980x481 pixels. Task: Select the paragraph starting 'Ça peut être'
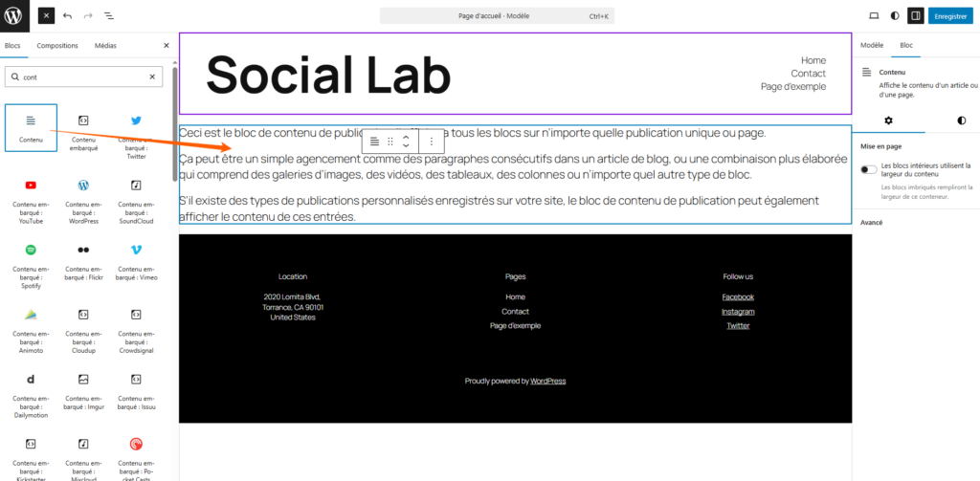click(513, 166)
